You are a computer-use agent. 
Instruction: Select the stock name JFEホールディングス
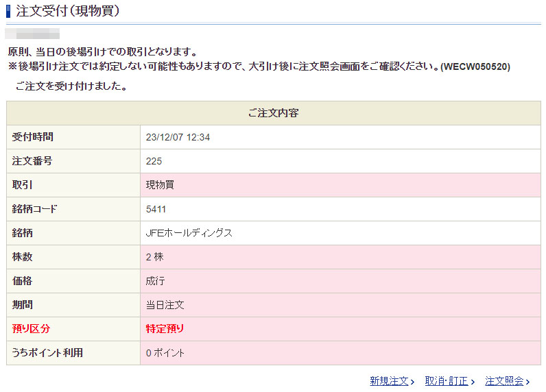(x=189, y=233)
